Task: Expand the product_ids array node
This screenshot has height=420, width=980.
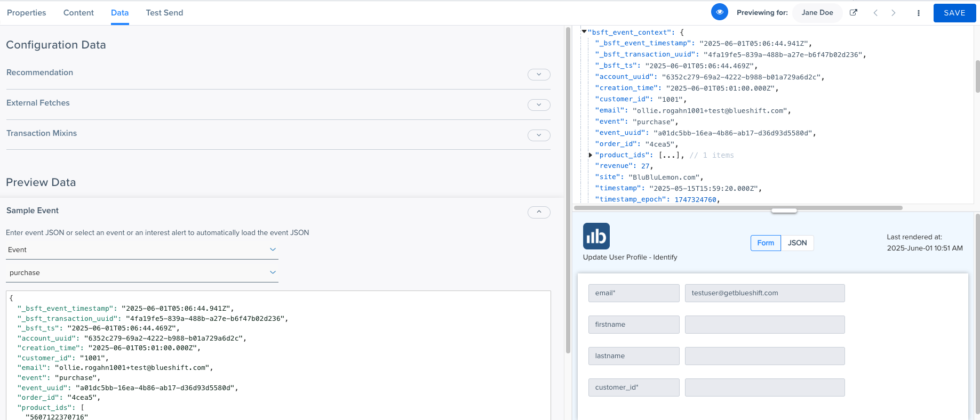Action: tap(591, 155)
